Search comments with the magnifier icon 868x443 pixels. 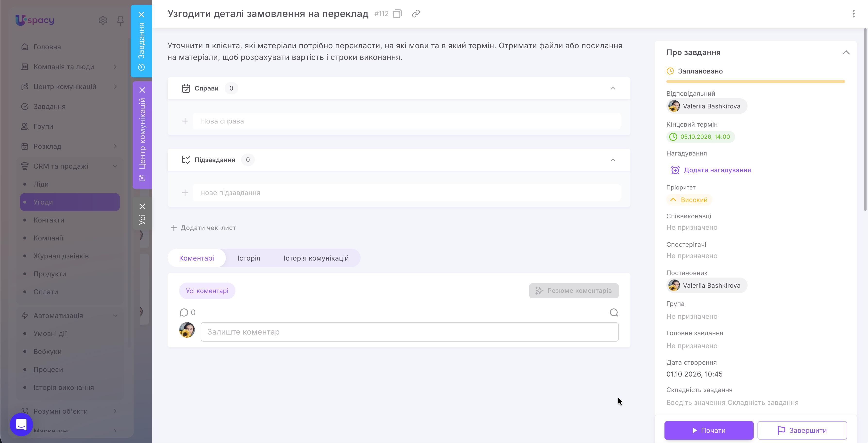coord(613,313)
